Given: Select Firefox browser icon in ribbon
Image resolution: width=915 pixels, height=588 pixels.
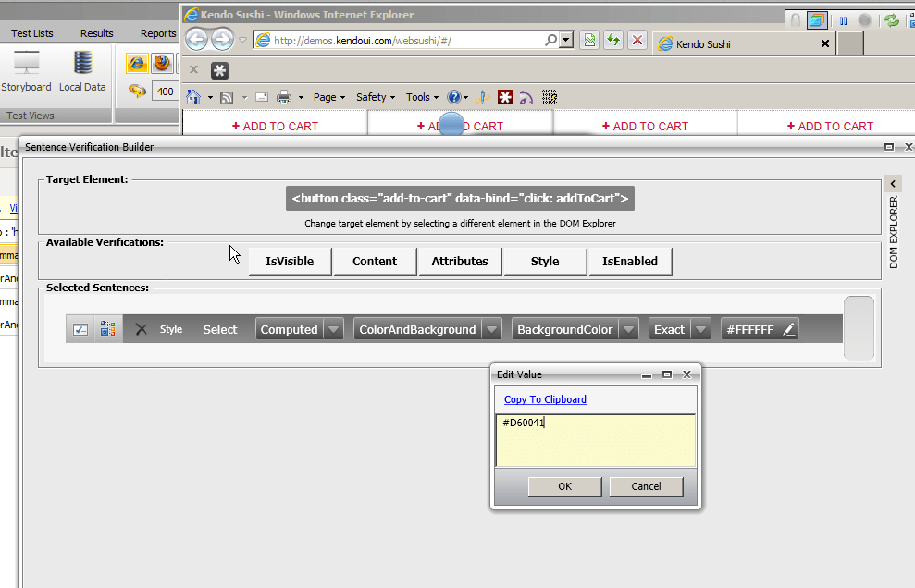Looking at the screenshot, I should (162, 63).
